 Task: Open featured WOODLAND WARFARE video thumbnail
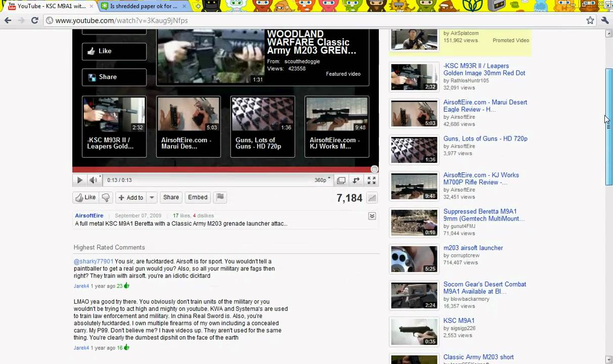(x=211, y=57)
